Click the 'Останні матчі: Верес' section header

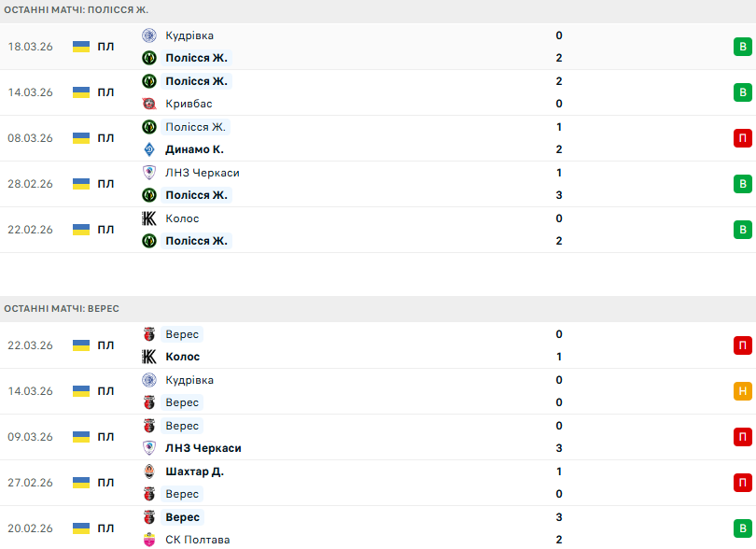[62, 308]
